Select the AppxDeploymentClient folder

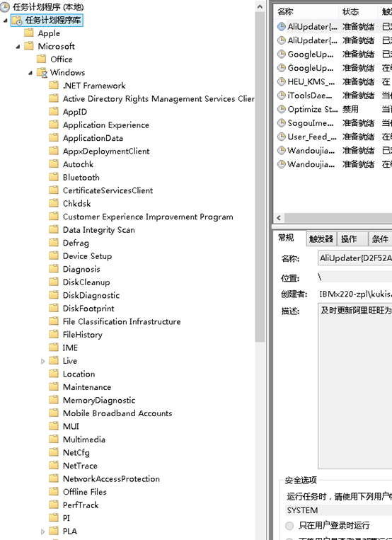106,151
